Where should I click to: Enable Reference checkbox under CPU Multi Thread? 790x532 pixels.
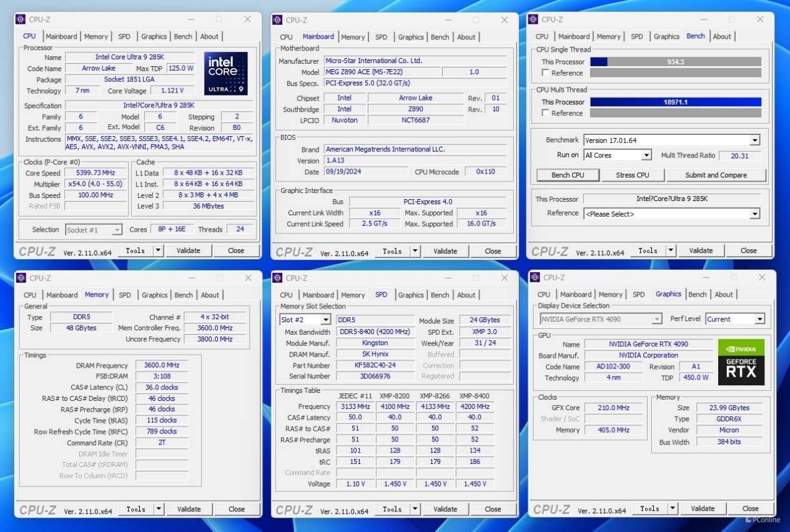click(545, 113)
